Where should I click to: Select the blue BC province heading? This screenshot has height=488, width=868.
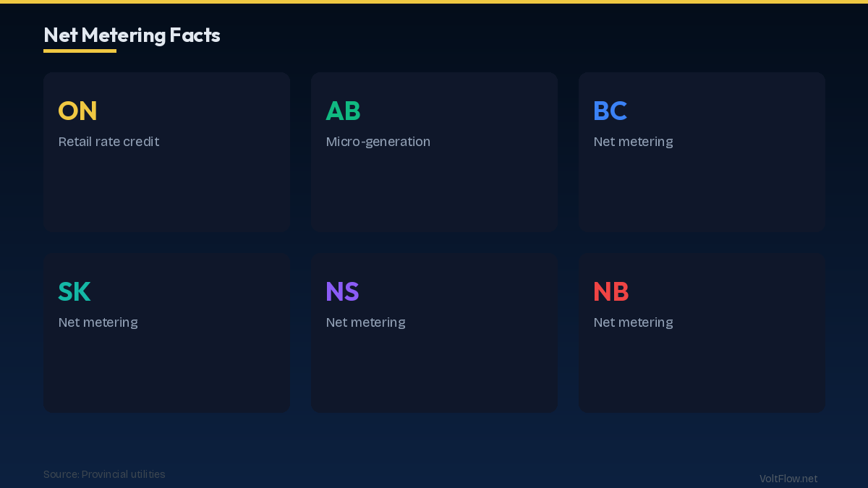(x=610, y=111)
